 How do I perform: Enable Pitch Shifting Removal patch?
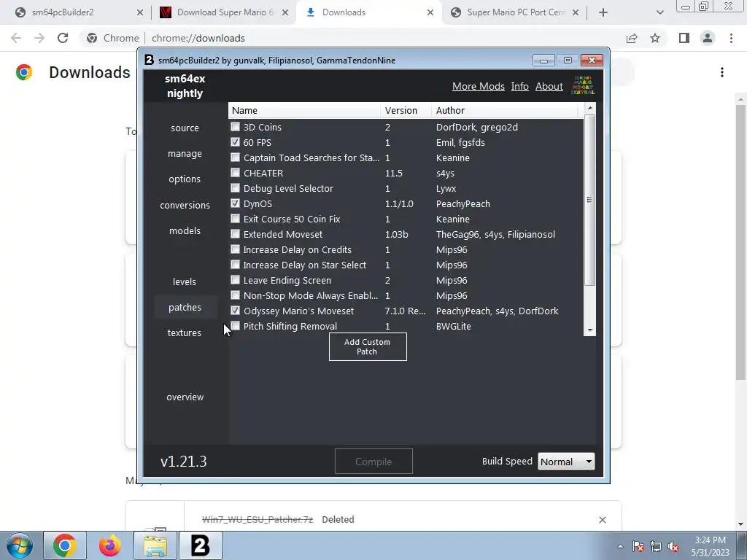point(236,326)
